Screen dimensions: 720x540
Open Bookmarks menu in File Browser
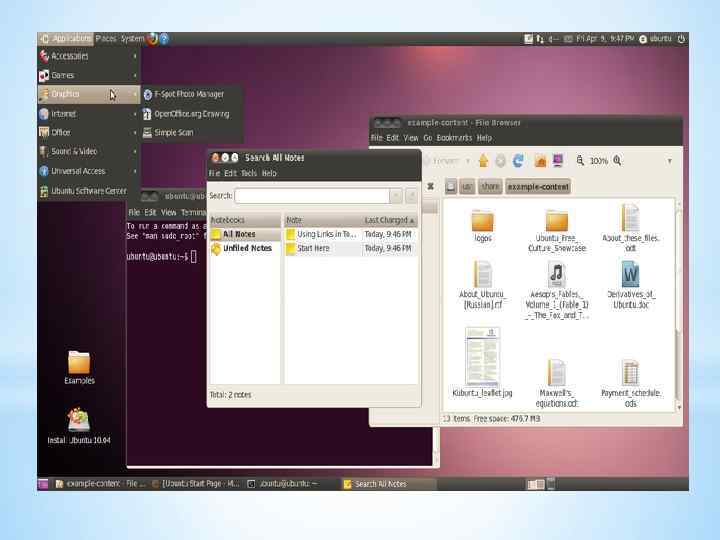click(454, 138)
